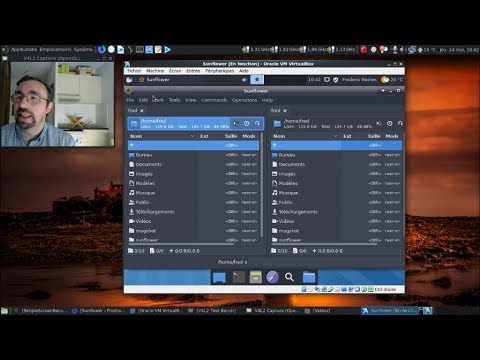Close the left pane fred tab
Image resolution: width=480 pixels, height=360 pixels.
[x=142, y=110]
